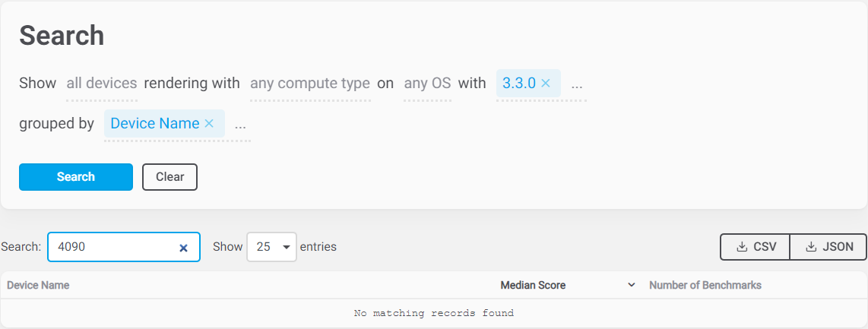The width and height of the screenshot is (868, 329).
Task: Add a grouping via ellipsis after Device Name
Action: point(240,123)
